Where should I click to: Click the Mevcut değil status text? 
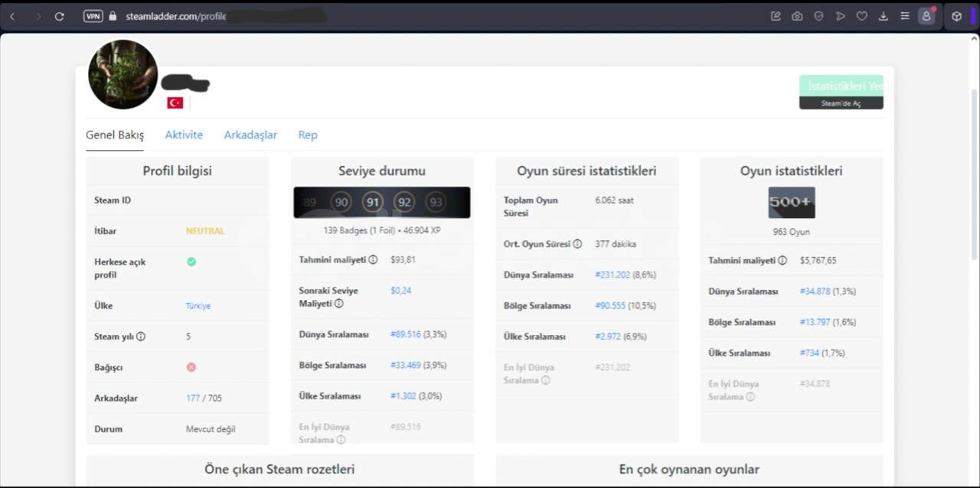[211, 429]
